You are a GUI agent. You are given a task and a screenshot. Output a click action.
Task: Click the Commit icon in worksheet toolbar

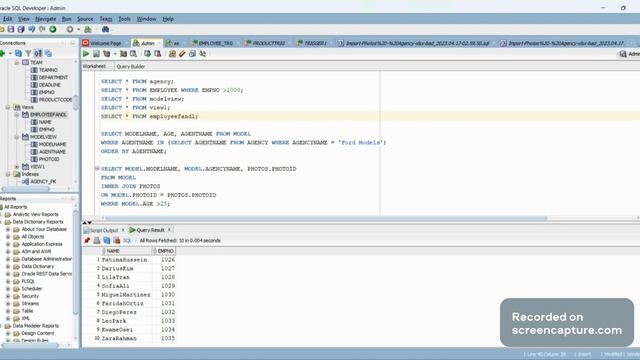(x=147, y=54)
